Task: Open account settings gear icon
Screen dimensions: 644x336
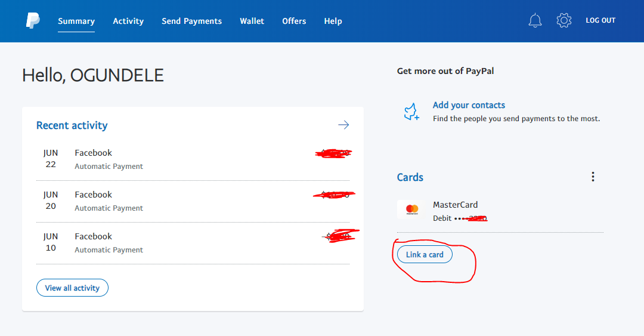Action: 564,20
